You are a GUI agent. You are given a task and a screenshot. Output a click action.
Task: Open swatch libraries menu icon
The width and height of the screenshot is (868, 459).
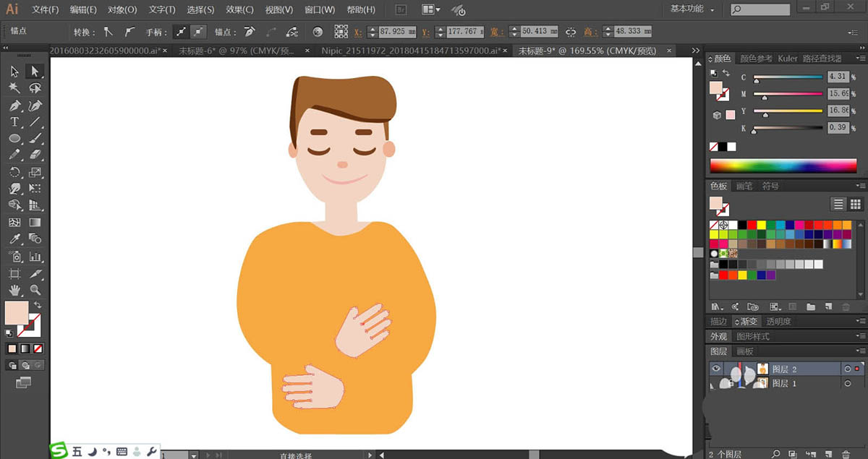coord(717,306)
